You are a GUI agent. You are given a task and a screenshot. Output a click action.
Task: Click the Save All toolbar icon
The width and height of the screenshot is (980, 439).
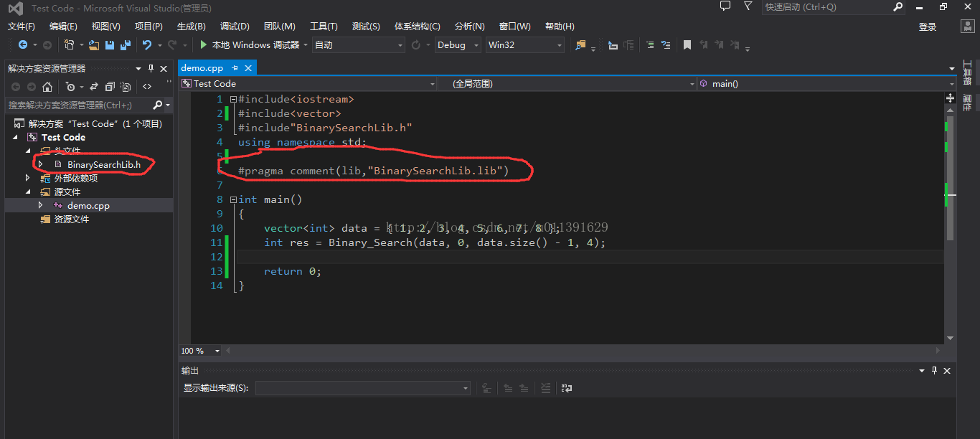pyautogui.click(x=126, y=44)
